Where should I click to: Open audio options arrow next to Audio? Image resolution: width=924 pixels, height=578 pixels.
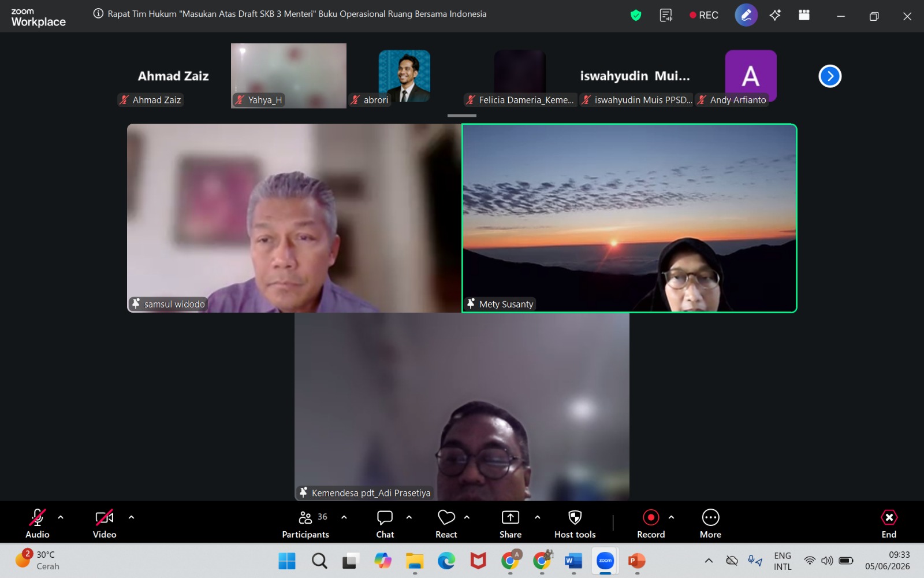point(61,517)
